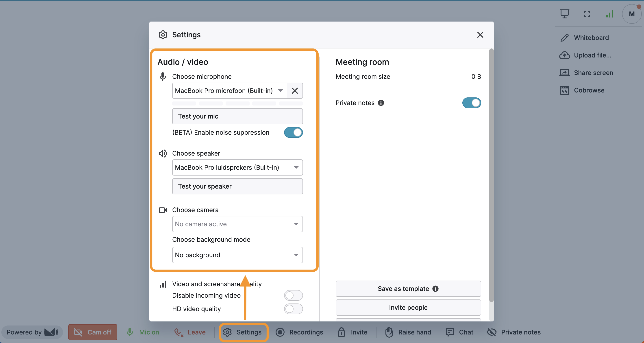Click the X clear-microphone button
The image size is (644, 343).
[x=295, y=90]
